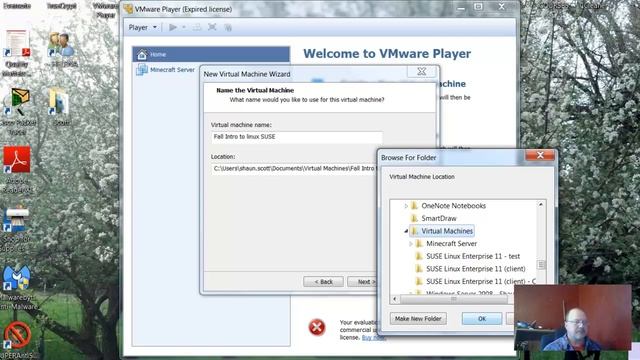
Task: Click the Send Ctrl+Alt+Del toolbar icon
Action: (197, 27)
